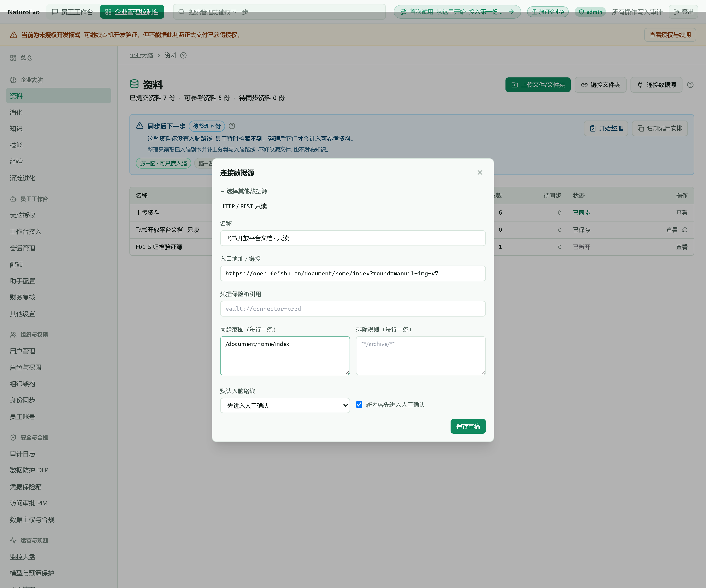Open 审计日志 in the sidebar
The image size is (706, 588).
coord(59,454)
